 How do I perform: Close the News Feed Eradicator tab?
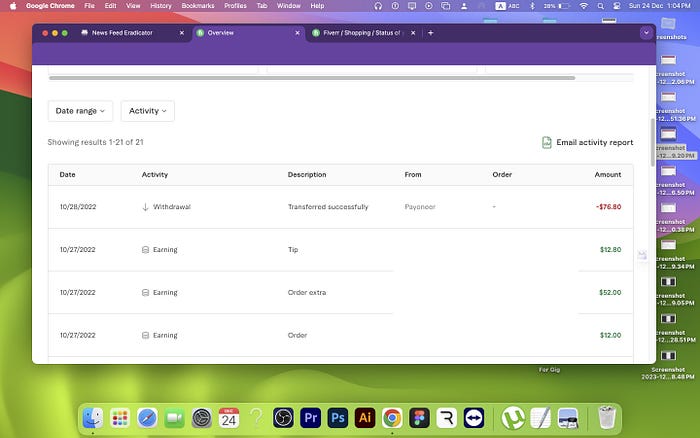click(x=182, y=33)
